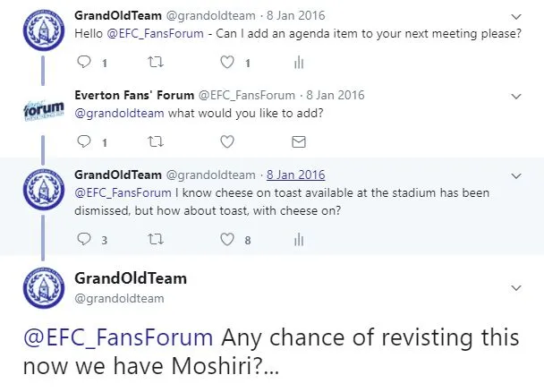Open dropdown on cheese on toast tweet
Screen dimensions: 544x392
point(515,175)
